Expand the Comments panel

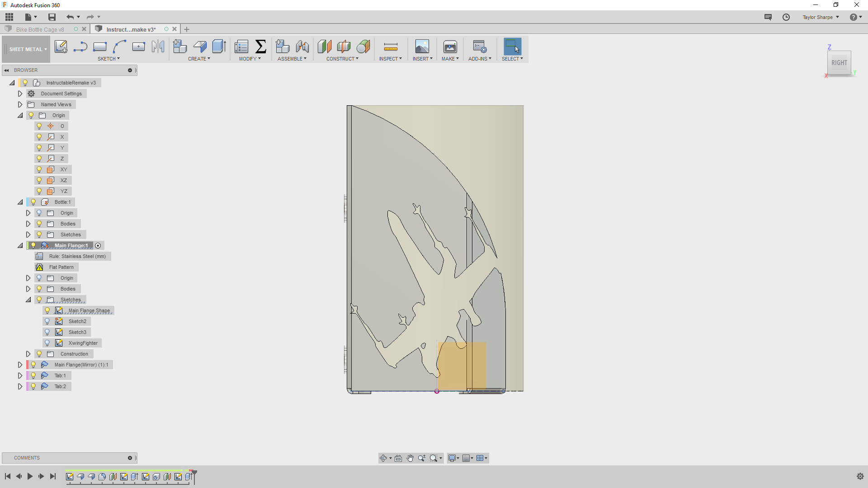[130, 458]
